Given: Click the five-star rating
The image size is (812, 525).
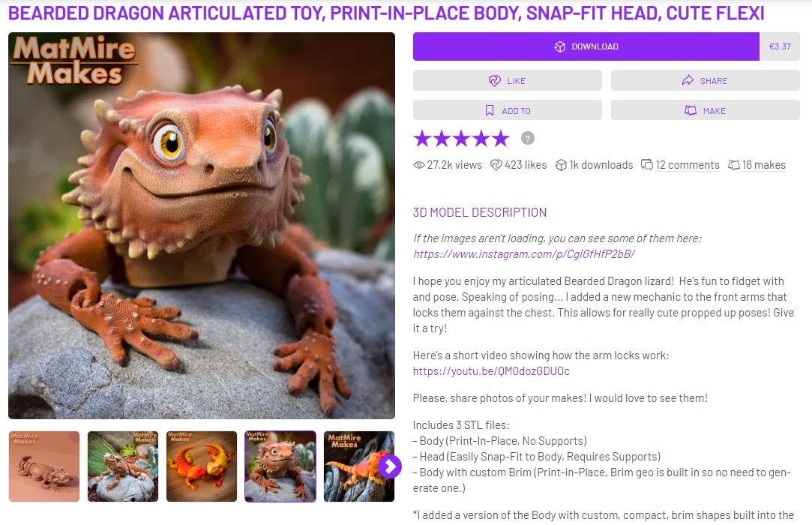Looking at the screenshot, I should 461,139.
